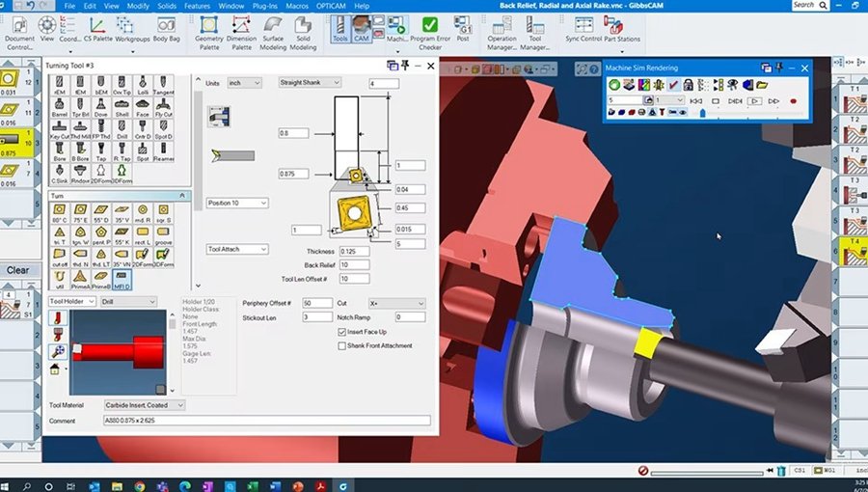Expand the Straight Shank dropdown
This screenshot has width=868, height=492.
[x=310, y=82]
